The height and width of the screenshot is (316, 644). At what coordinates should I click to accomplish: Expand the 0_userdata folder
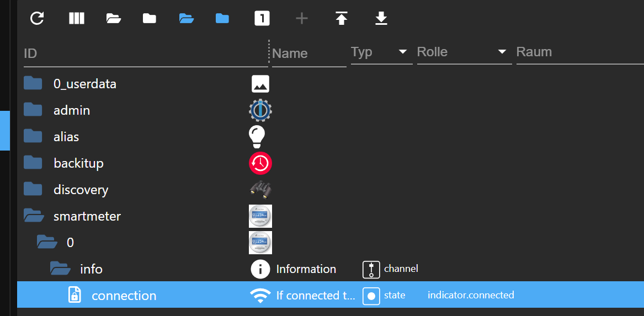(x=33, y=83)
